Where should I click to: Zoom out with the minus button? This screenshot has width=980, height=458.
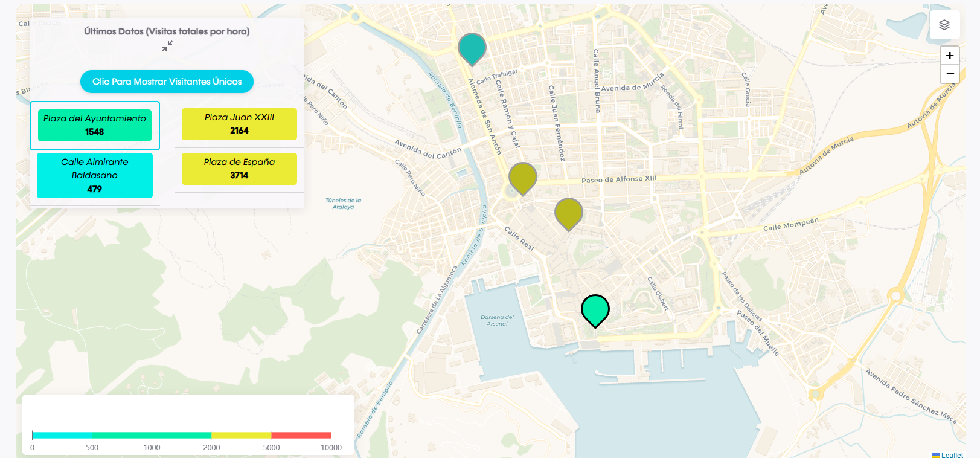950,74
